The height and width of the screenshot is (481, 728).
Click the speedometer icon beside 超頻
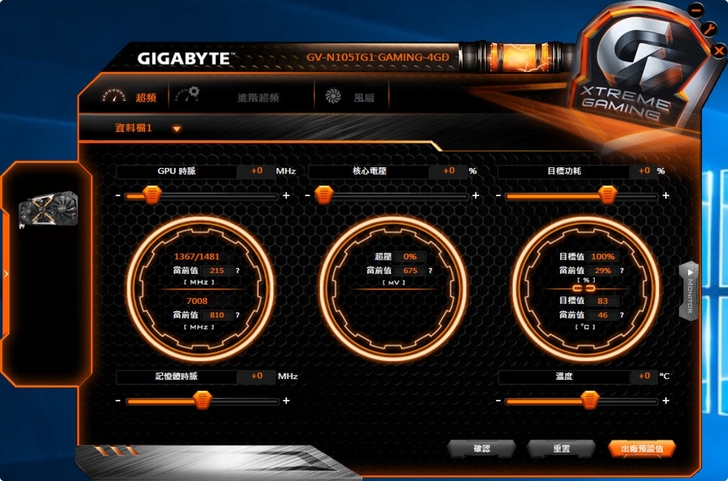(114, 96)
